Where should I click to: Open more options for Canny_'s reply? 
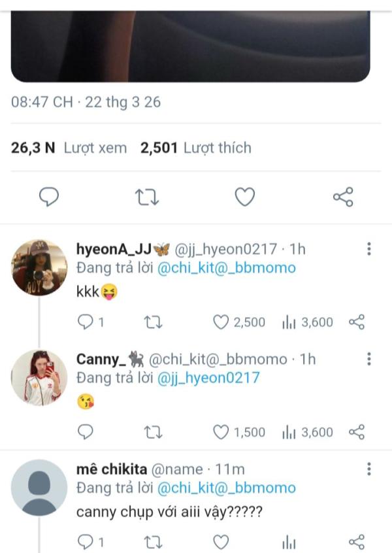[369, 359]
